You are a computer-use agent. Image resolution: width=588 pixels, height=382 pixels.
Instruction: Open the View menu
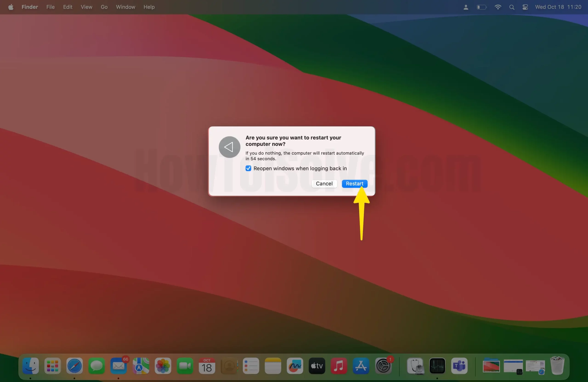click(86, 7)
